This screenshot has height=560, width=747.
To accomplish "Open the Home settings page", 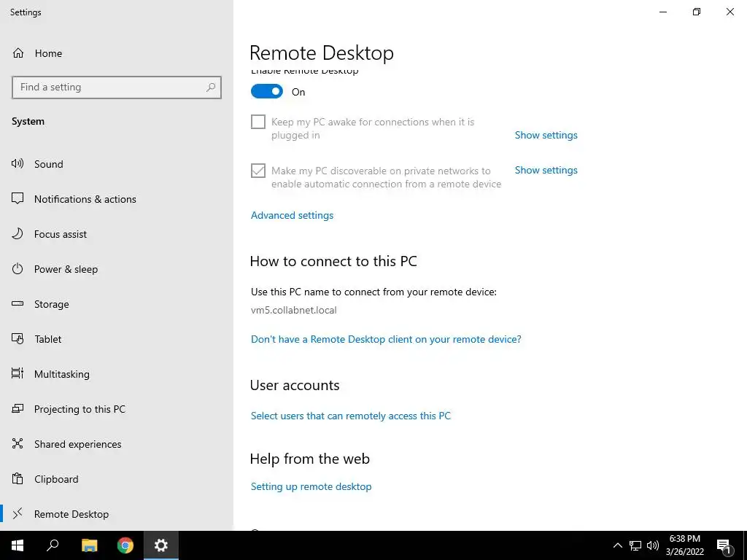I will click(x=117, y=53).
